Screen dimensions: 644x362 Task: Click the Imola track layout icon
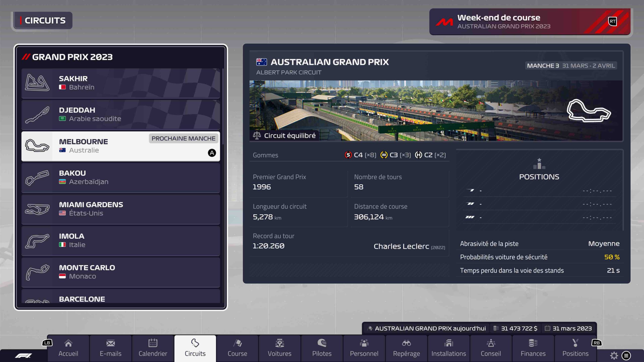(37, 241)
